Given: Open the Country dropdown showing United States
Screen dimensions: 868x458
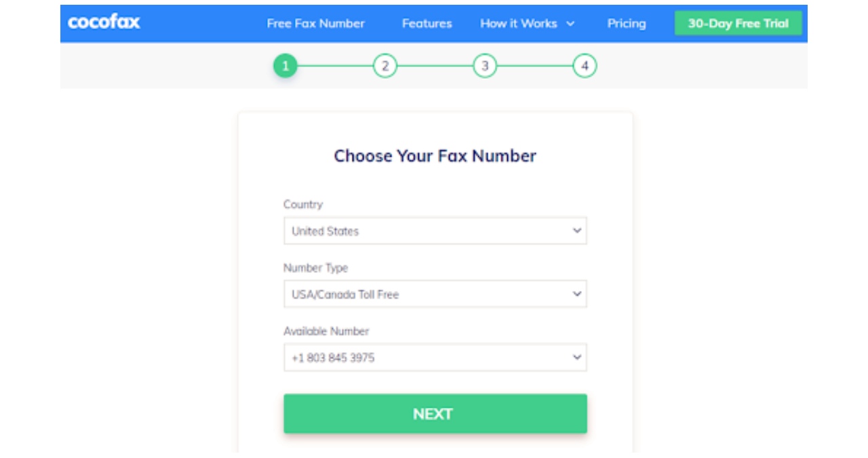Looking at the screenshot, I should coord(435,231).
